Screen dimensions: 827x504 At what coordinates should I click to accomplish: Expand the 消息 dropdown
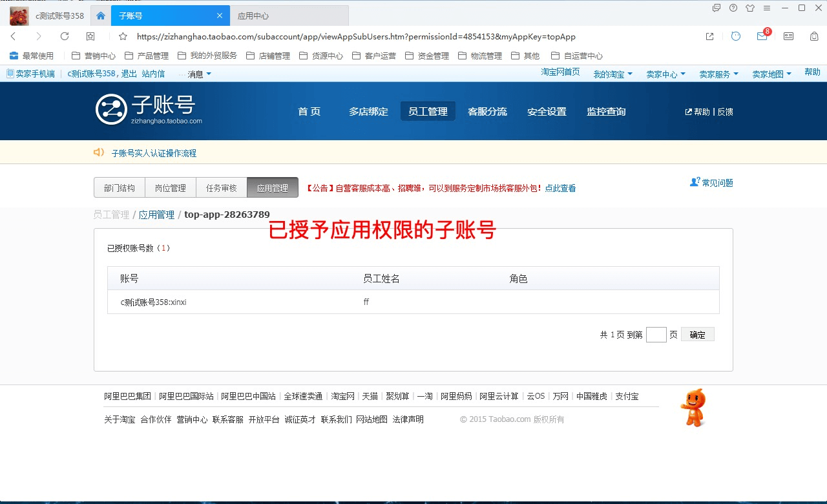click(x=199, y=74)
